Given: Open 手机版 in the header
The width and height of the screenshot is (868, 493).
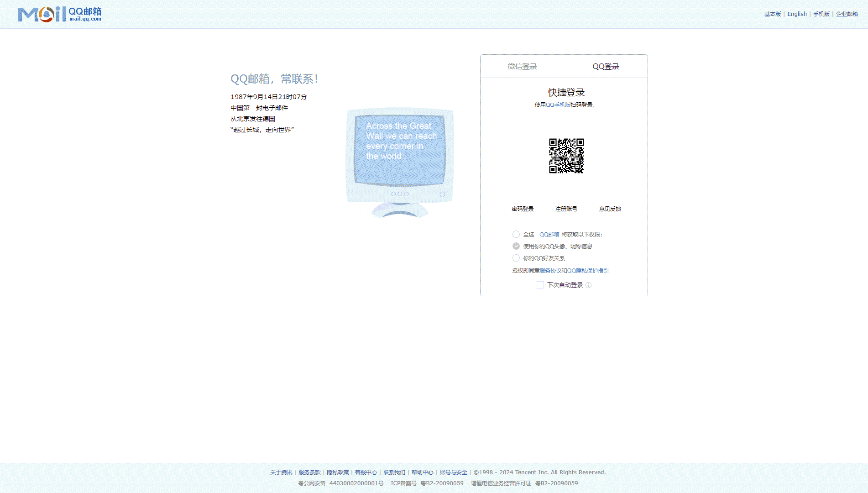Looking at the screenshot, I should click(x=821, y=14).
